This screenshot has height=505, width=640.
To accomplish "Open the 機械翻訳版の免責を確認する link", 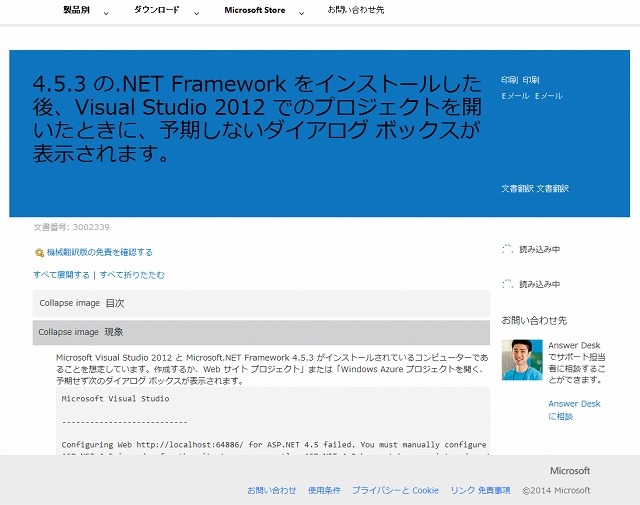I will pyautogui.click(x=100, y=252).
